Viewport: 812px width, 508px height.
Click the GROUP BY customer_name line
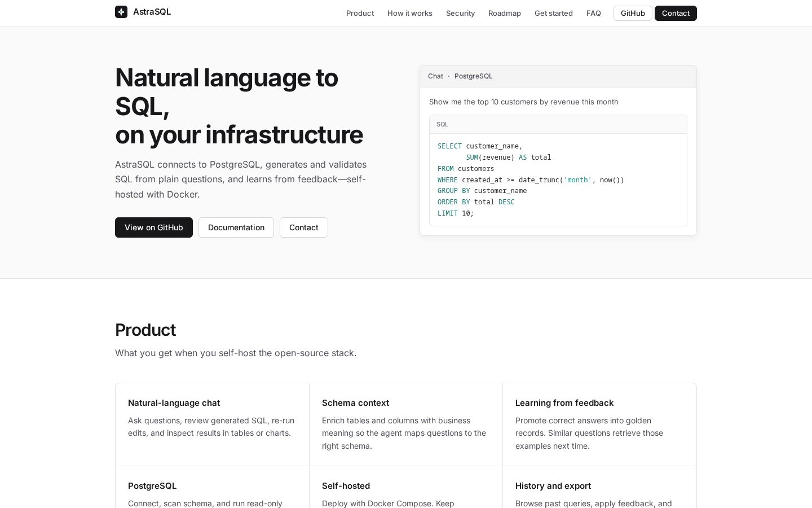tap(482, 191)
